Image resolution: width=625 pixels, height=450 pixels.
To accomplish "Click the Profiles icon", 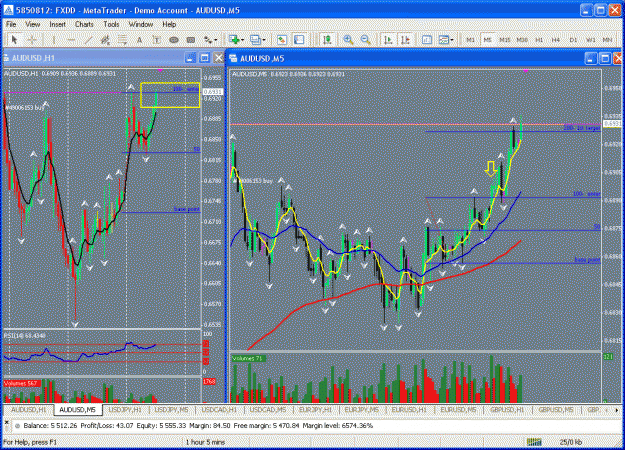I will pyautogui.click(x=255, y=40).
